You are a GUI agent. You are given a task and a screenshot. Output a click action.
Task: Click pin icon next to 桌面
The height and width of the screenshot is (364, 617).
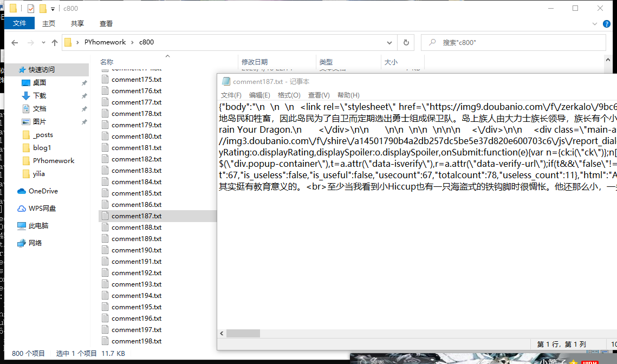[84, 83]
